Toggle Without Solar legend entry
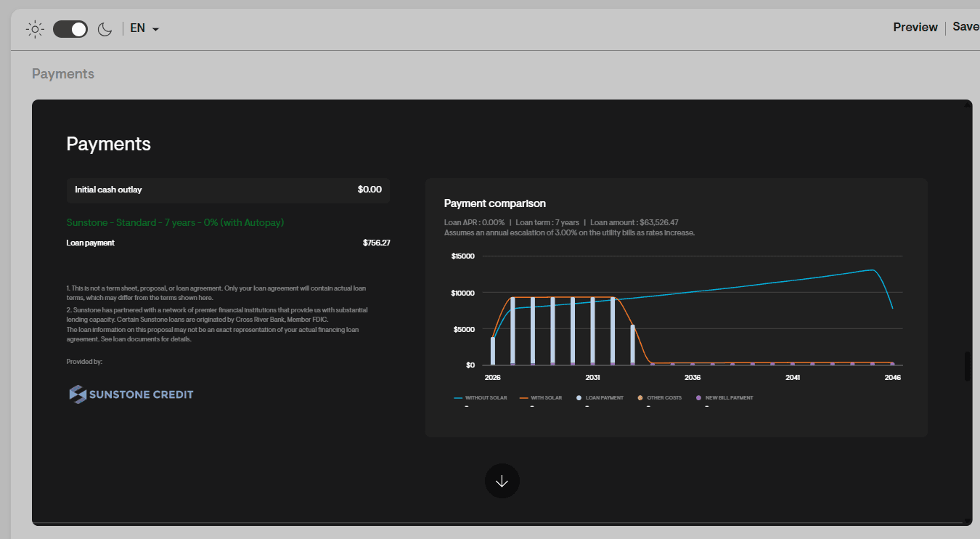980x539 pixels. click(x=481, y=398)
